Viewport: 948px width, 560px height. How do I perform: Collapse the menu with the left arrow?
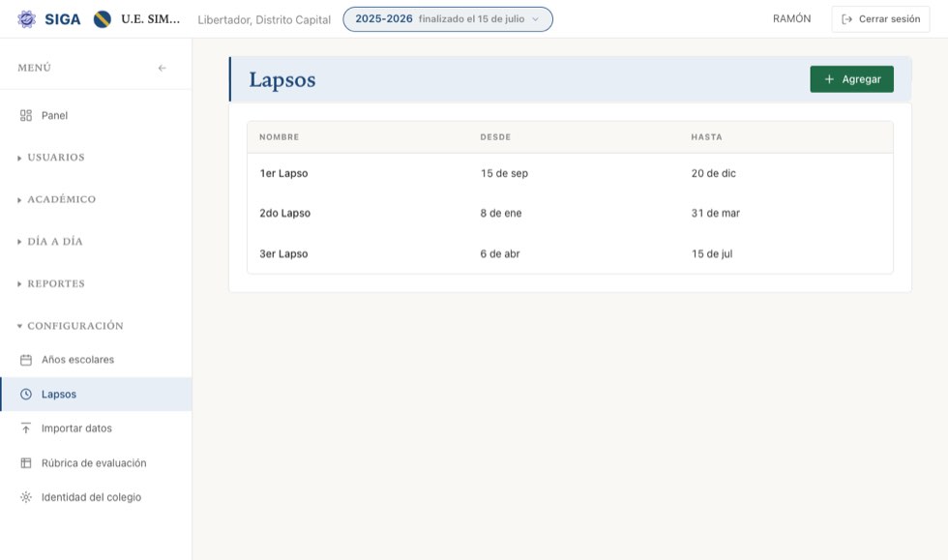(163, 68)
